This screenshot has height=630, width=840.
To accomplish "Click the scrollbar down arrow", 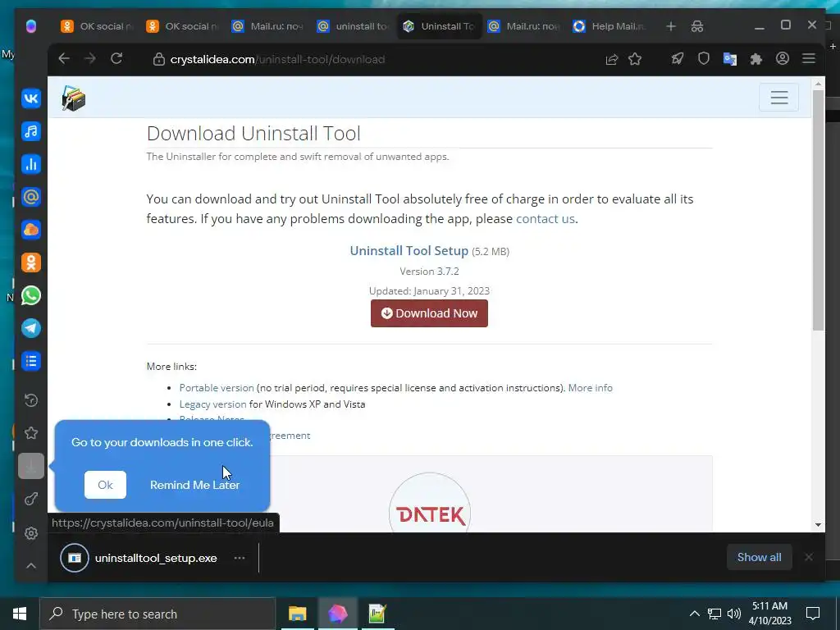I will [x=818, y=525].
